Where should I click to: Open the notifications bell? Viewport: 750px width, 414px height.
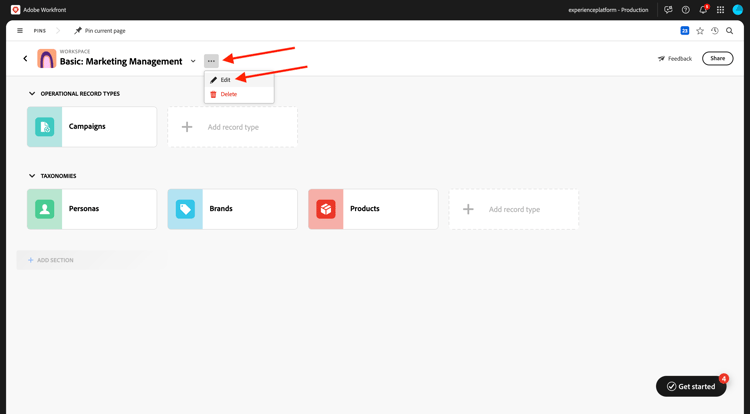point(703,10)
